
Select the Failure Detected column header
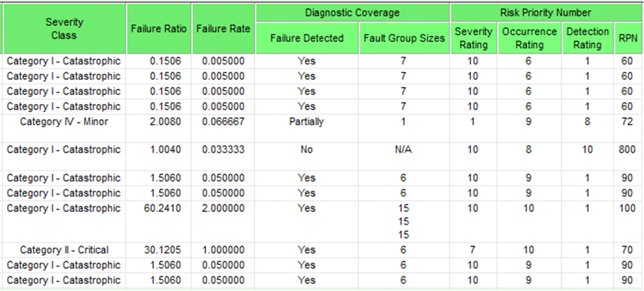tap(307, 38)
